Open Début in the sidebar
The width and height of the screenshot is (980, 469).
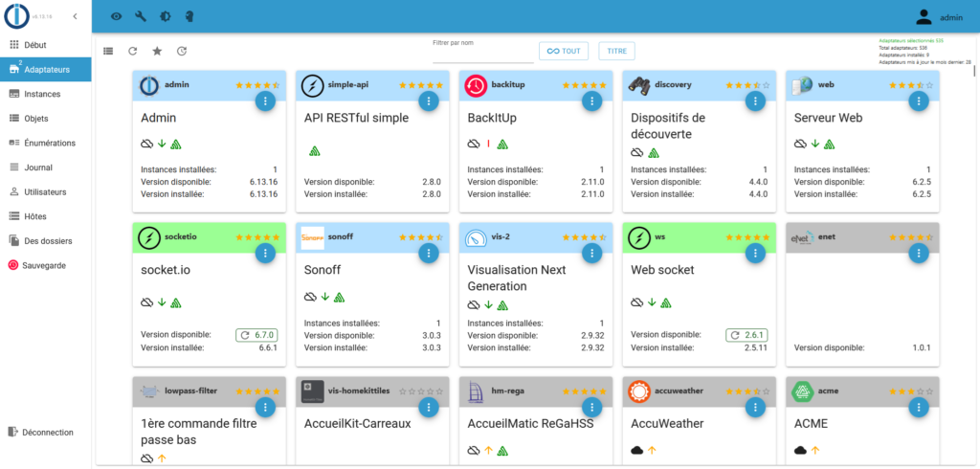pos(46,45)
